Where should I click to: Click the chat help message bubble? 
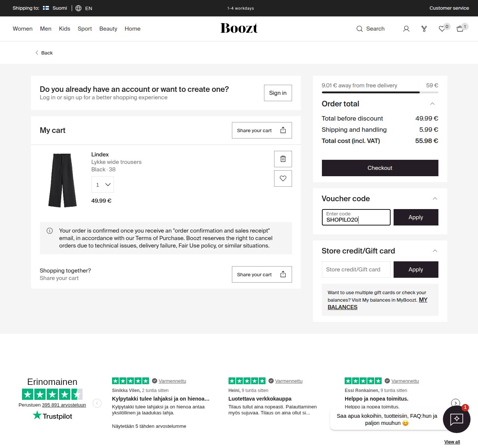[387, 419]
